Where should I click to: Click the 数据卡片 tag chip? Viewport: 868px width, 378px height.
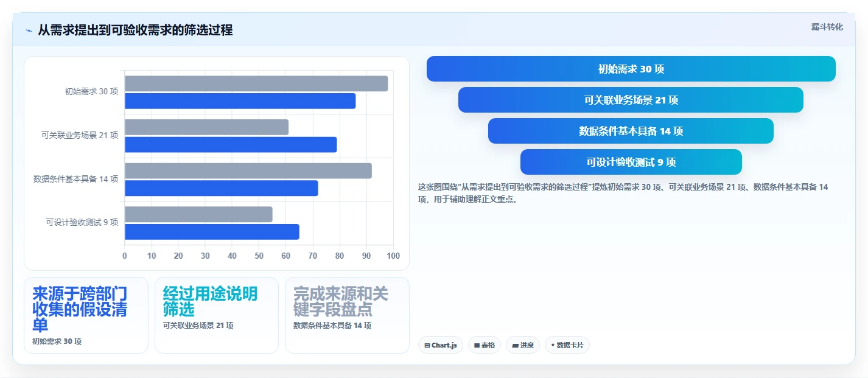(x=567, y=345)
